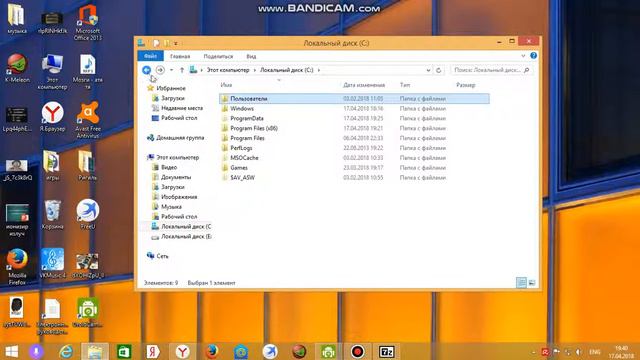Sort by Дата изменения column header
640x360 pixels.
(x=364, y=85)
